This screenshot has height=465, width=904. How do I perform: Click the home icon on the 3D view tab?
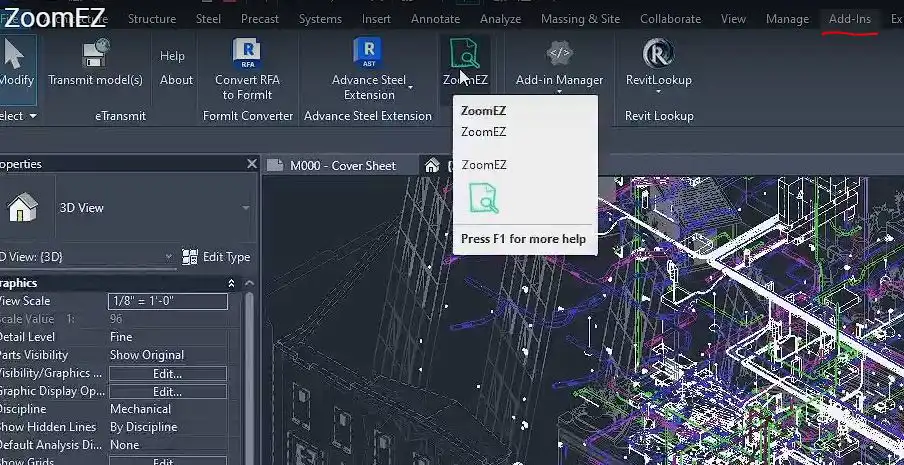(x=432, y=166)
